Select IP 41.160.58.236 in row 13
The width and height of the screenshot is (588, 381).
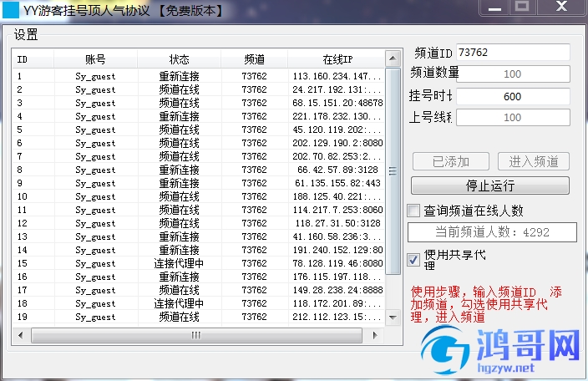pos(337,236)
